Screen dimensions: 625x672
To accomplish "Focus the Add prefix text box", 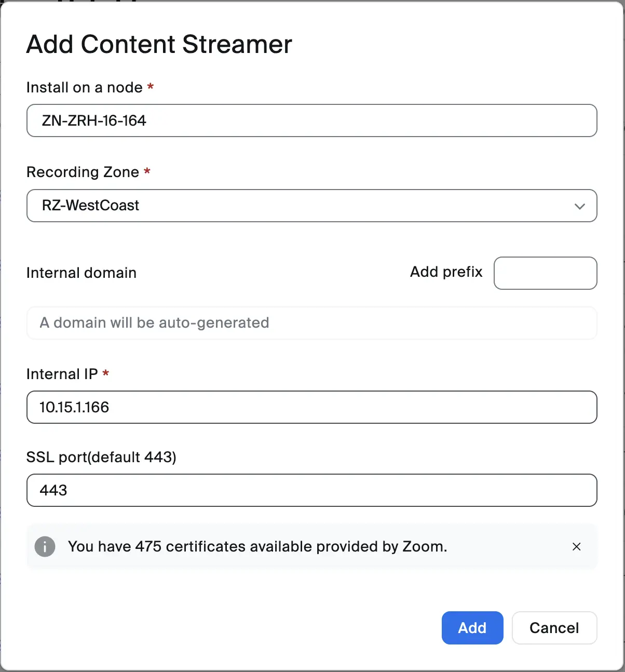I will pyautogui.click(x=545, y=273).
